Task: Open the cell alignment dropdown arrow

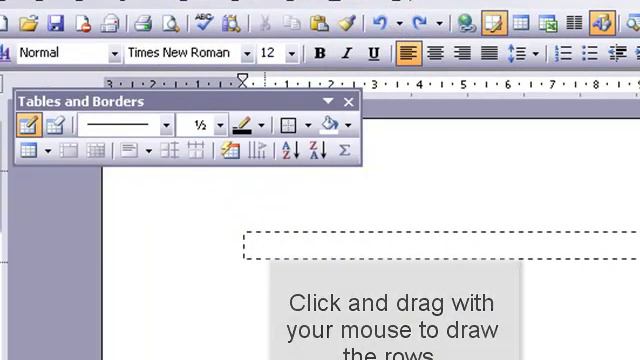Action: pyautogui.click(x=149, y=151)
